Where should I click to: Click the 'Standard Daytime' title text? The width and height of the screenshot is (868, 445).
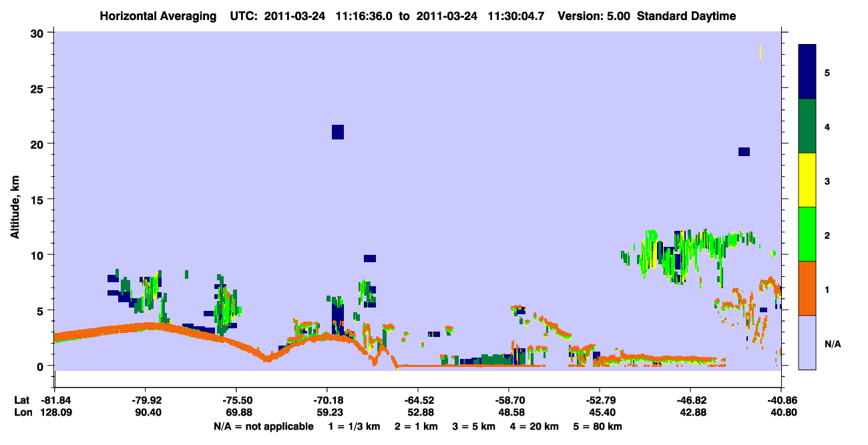[686, 16]
